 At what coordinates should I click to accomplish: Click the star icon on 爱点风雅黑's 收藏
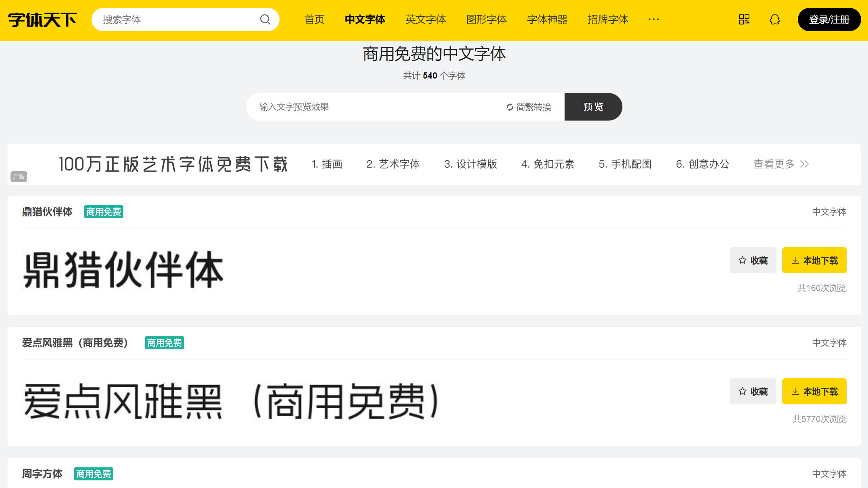pyautogui.click(x=742, y=391)
